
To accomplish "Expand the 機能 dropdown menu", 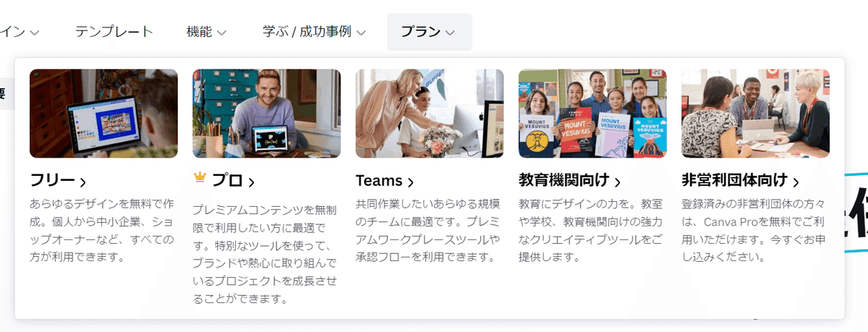I will [x=206, y=32].
